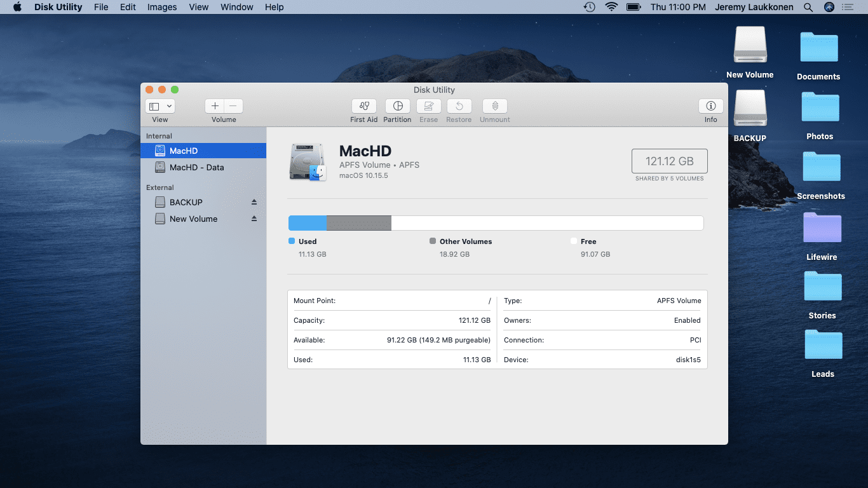868x488 pixels.
Task: Click the white Free storage segment
Action: pos(547,223)
